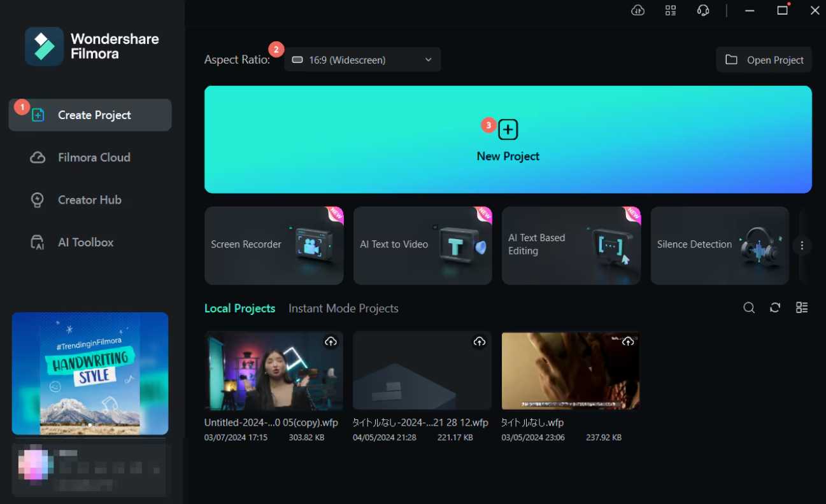
Task: Upload Untitled-2024 copy project to cloud
Action: pos(331,342)
